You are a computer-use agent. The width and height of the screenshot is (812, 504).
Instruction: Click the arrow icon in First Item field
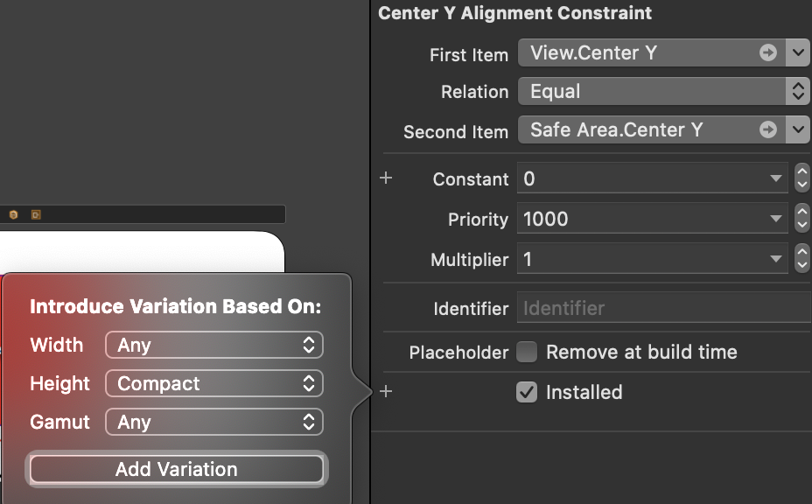768,52
